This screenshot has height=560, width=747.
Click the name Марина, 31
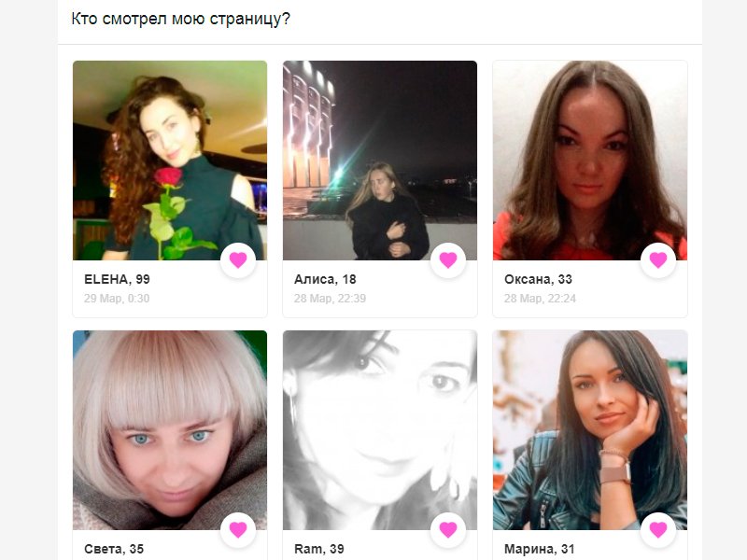coord(540,549)
